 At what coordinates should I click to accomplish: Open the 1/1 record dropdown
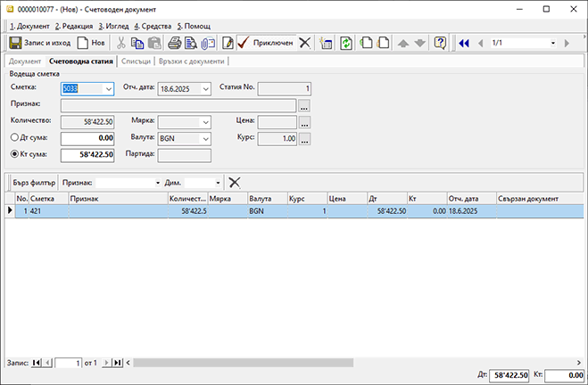click(x=552, y=43)
